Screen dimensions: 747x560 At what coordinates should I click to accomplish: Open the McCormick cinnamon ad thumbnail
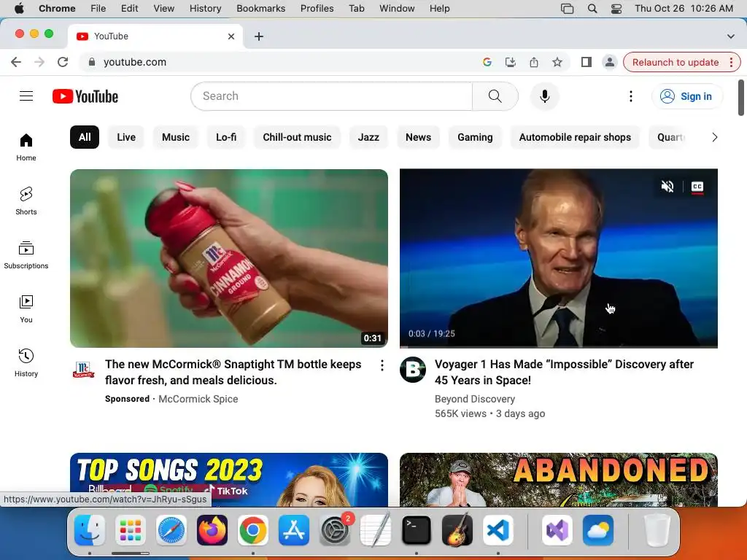tap(229, 258)
